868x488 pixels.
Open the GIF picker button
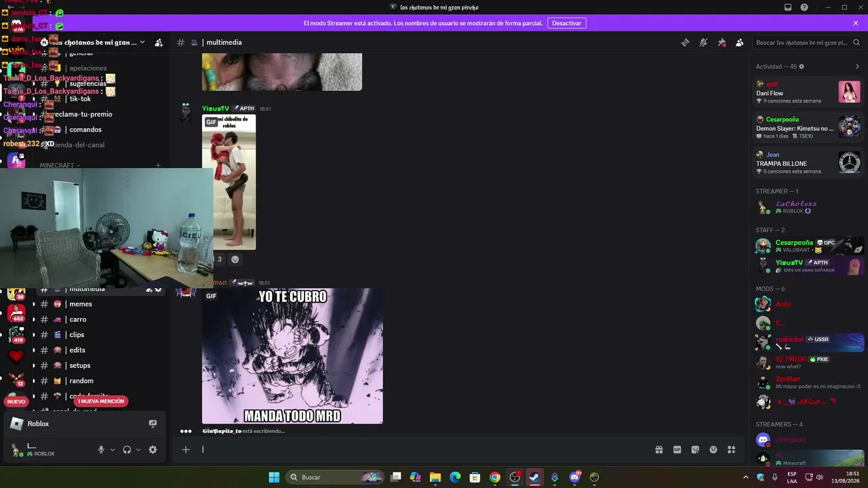pos(677,449)
